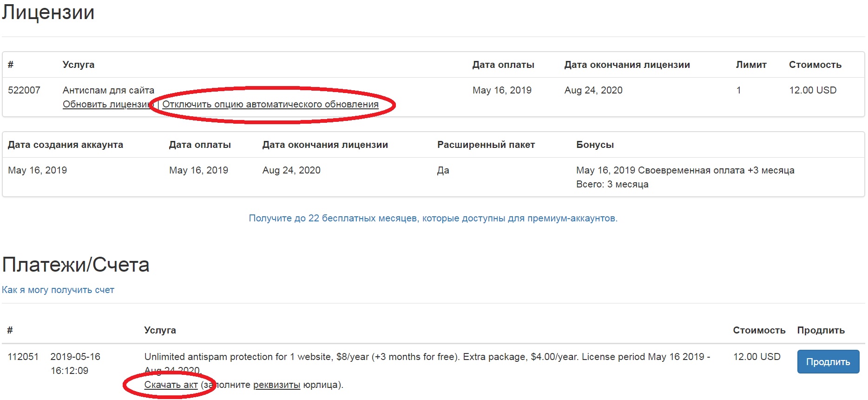The image size is (868, 400).
Task: Click 'Стоимость' header in payments table
Action: (759, 330)
